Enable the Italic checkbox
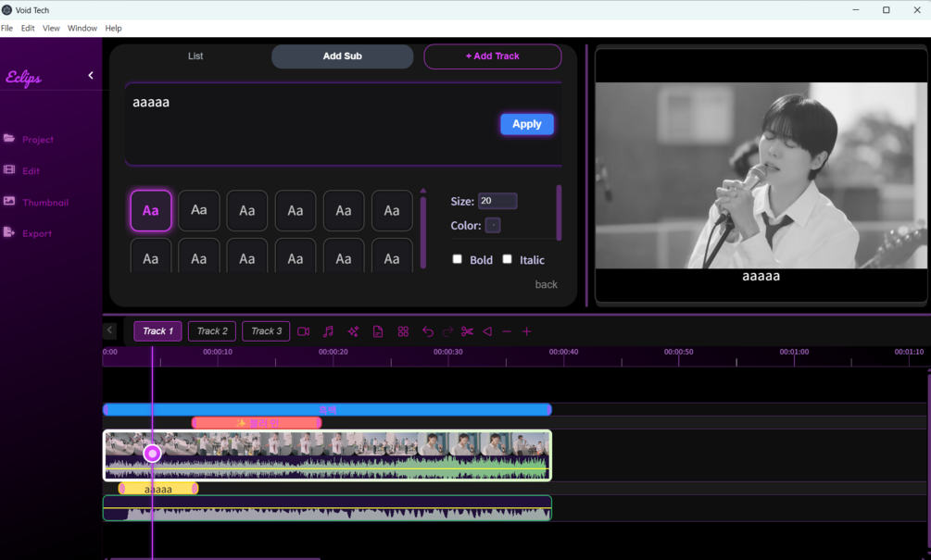Viewport: 931px width, 560px height. 507,259
